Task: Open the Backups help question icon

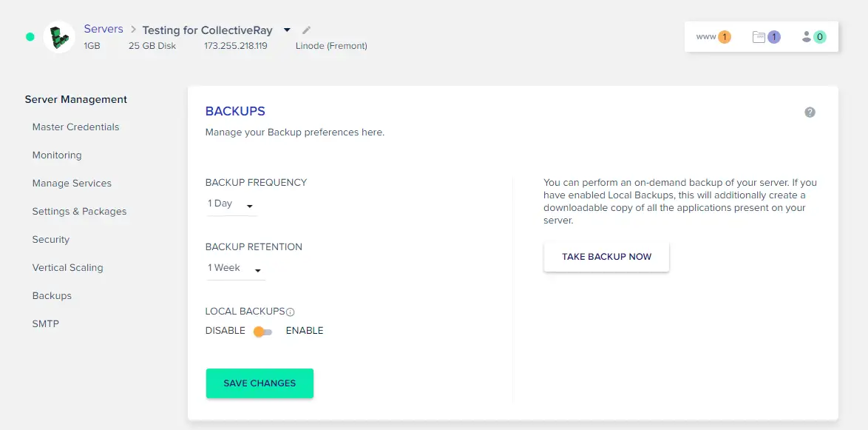Action: tap(810, 112)
